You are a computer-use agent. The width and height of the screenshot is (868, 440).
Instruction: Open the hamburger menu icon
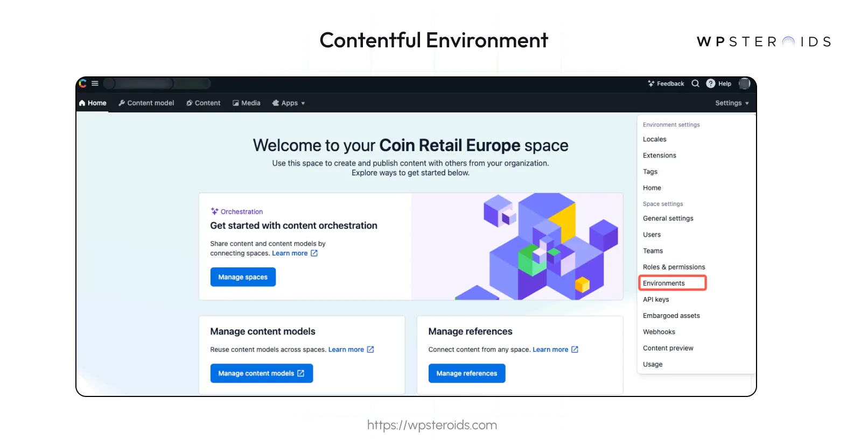click(x=95, y=83)
